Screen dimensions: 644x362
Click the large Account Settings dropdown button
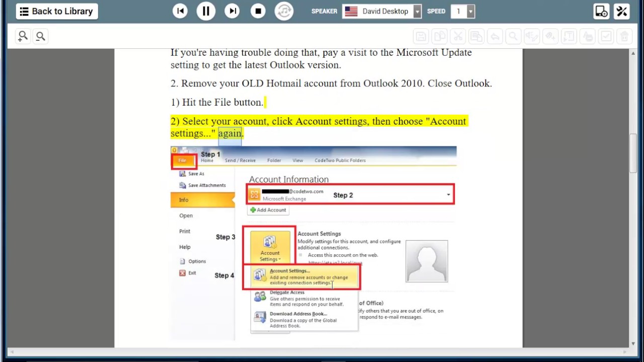(270, 247)
